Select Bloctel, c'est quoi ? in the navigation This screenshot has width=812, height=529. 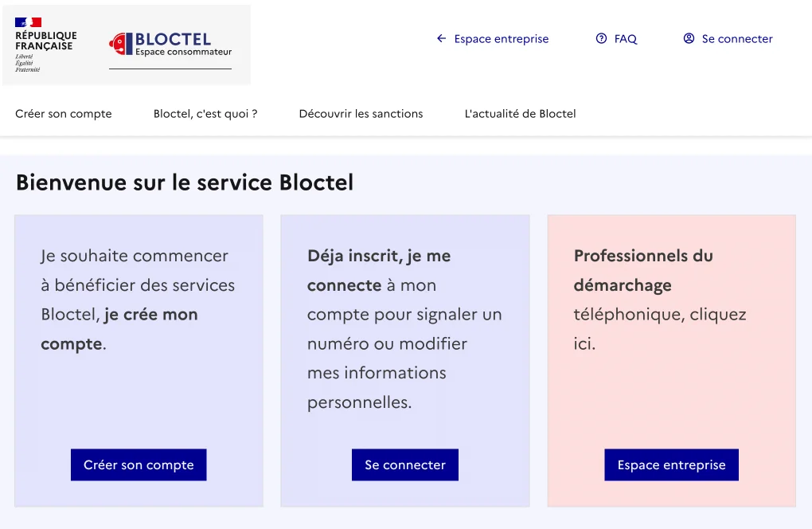[x=205, y=113]
